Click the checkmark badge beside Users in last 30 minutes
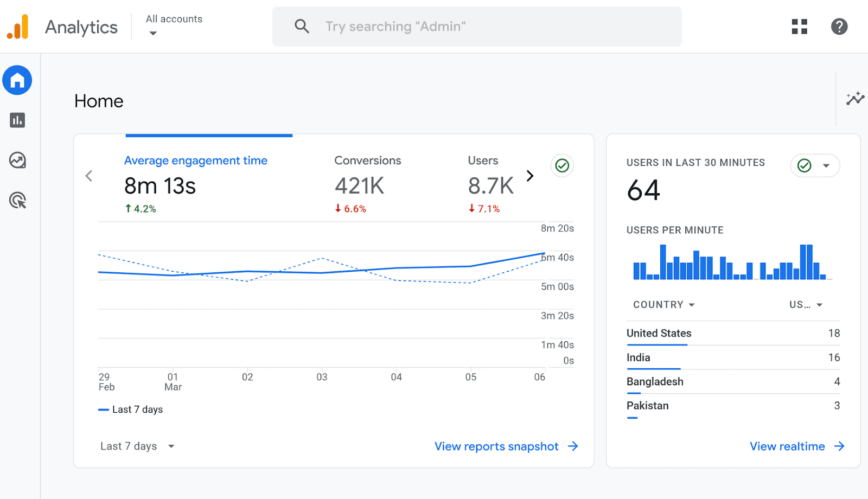 tap(803, 166)
